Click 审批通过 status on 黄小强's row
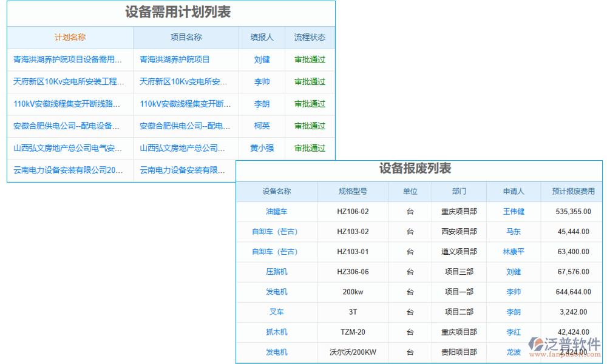 coord(310,148)
